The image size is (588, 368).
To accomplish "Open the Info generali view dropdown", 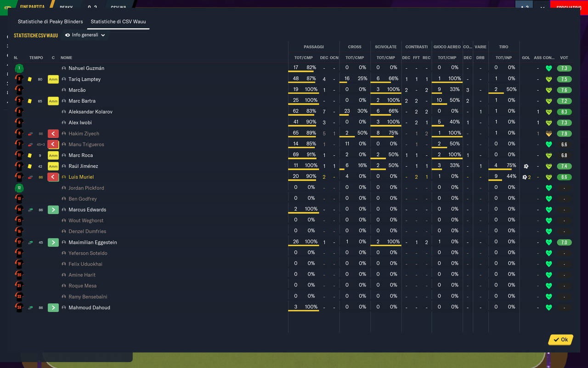I will coord(85,35).
